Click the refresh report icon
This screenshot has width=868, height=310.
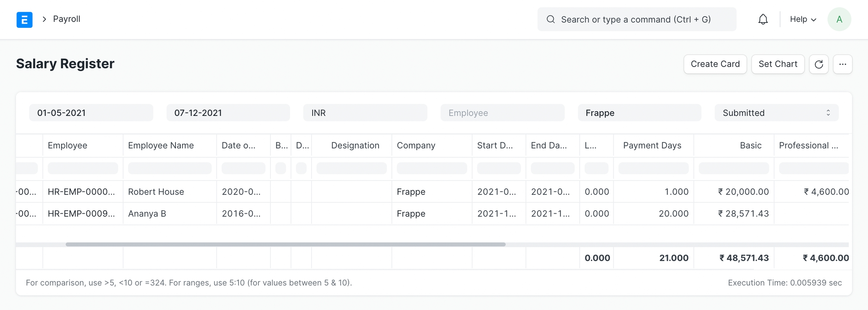(x=819, y=64)
